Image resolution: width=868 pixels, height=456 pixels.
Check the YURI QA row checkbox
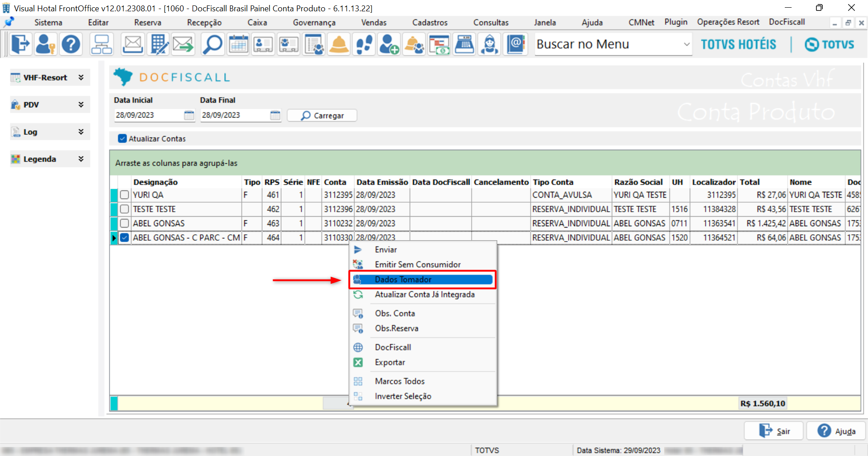tap(125, 195)
